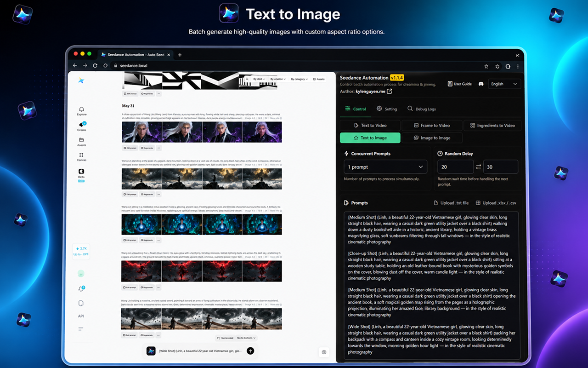
Task: Open the Create section in the sidebar
Action: point(81,126)
